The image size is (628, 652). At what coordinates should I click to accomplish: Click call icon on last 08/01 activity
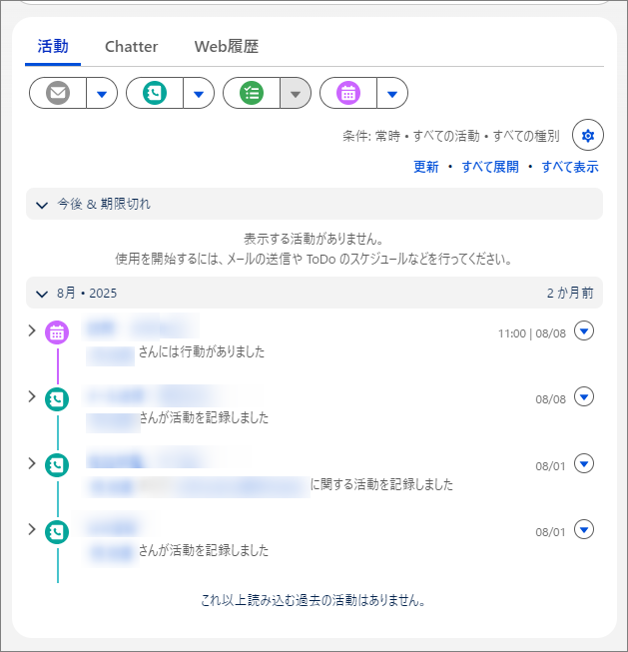pos(58,531)
